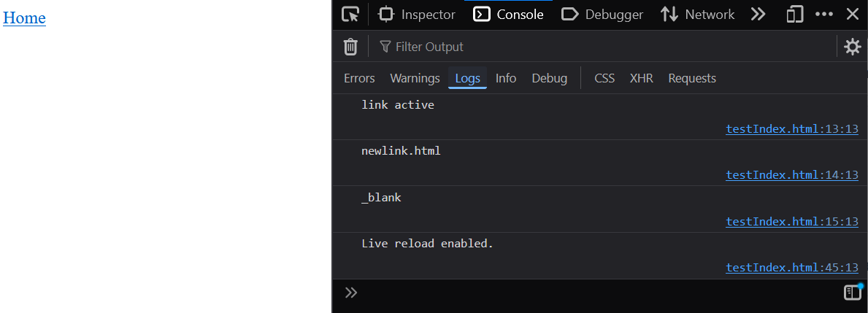Toggle the Info filter

pos(506,78)
